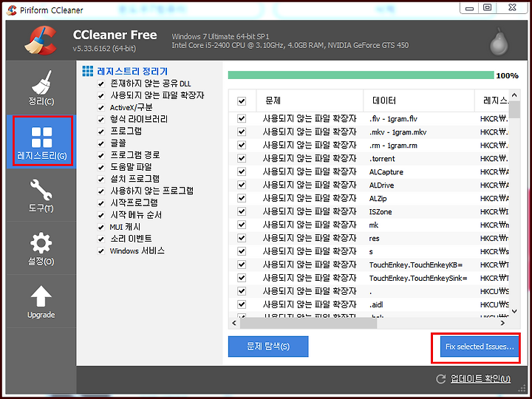Image resolution: width=532 pixels, height=399 pixels.
Task: Click the 프로그램 label in registry list
Action: [x=126, y=132]
